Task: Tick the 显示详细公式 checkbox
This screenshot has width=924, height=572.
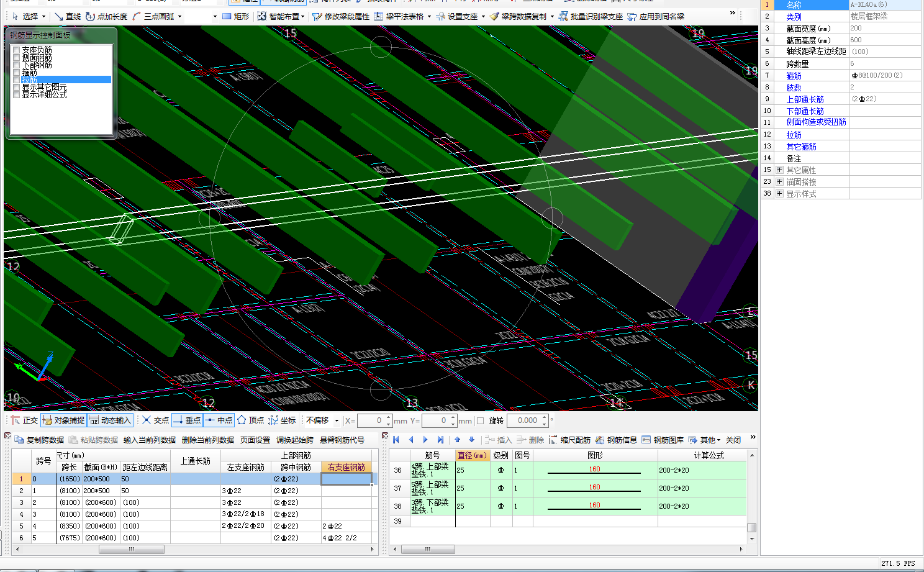Action: tap(17, 95)
